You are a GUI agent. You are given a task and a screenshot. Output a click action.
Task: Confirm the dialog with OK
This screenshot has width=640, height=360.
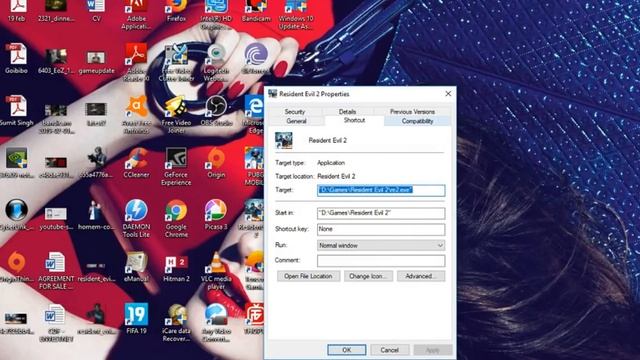pos(347,350)
